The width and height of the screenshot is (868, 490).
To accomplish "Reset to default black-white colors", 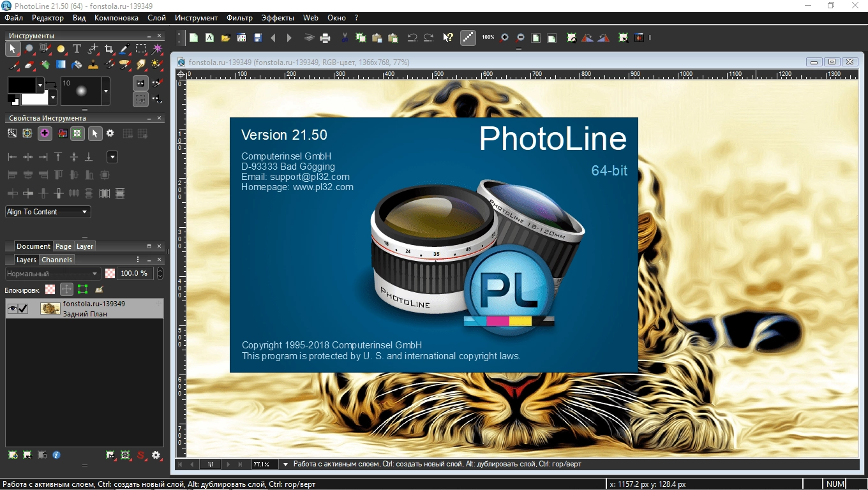I will pyautogui.click(x=13, y=100).
